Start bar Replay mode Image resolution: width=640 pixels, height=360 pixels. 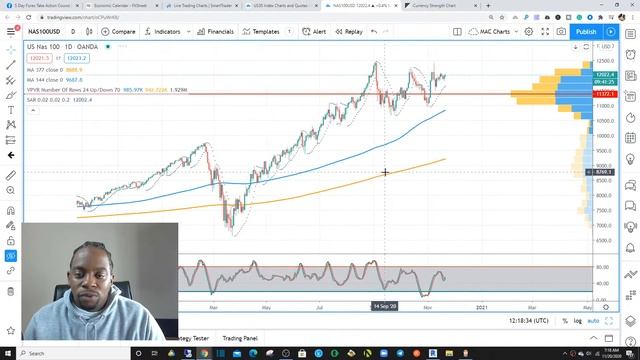(349, 32)
